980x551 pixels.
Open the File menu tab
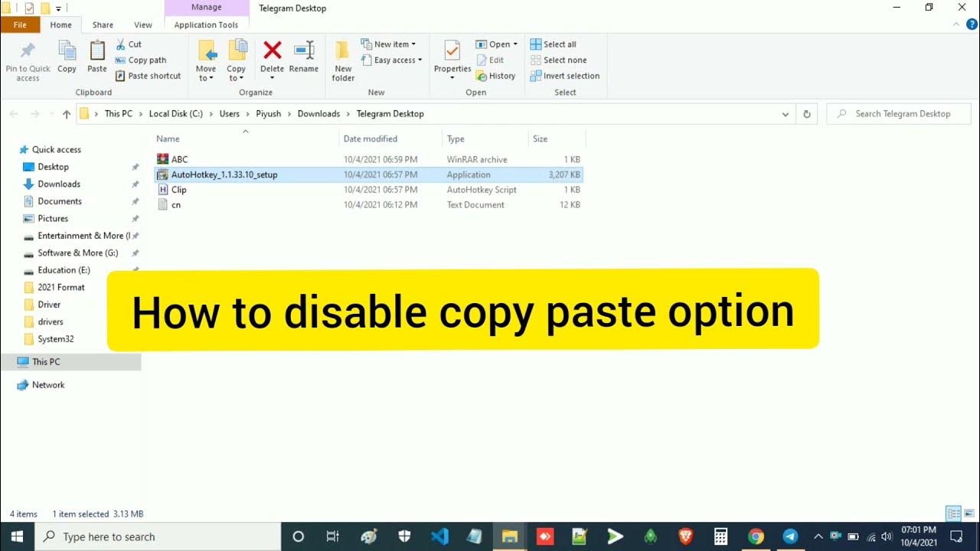click(20, 25)
